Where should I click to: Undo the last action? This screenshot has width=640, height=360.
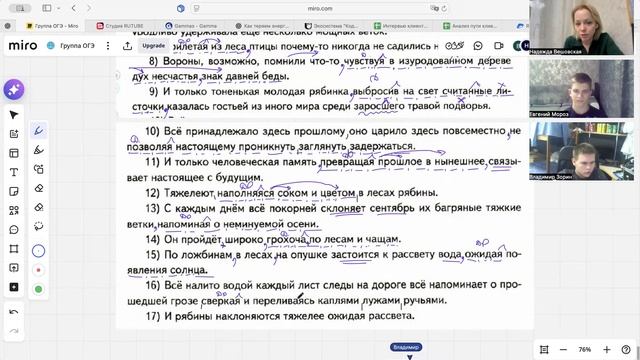tap(13, 312)
